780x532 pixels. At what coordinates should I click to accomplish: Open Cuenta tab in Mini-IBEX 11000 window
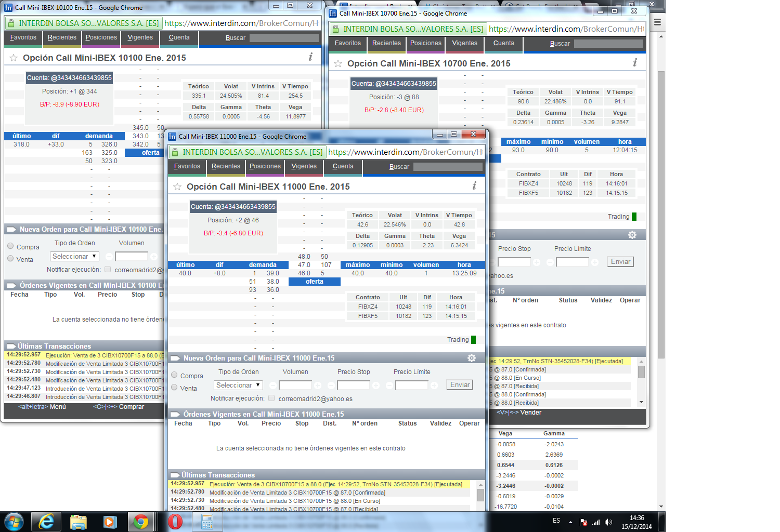pos(343,167)
